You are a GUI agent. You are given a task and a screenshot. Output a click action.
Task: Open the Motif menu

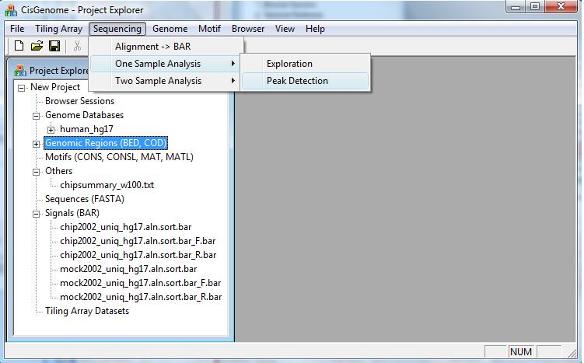(209, 29)
